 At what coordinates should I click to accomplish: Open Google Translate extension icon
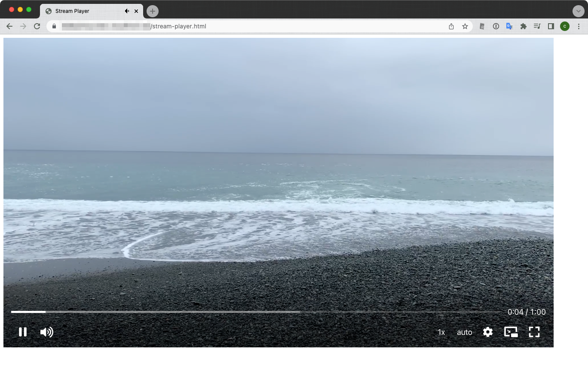click(x=510, y=26)
